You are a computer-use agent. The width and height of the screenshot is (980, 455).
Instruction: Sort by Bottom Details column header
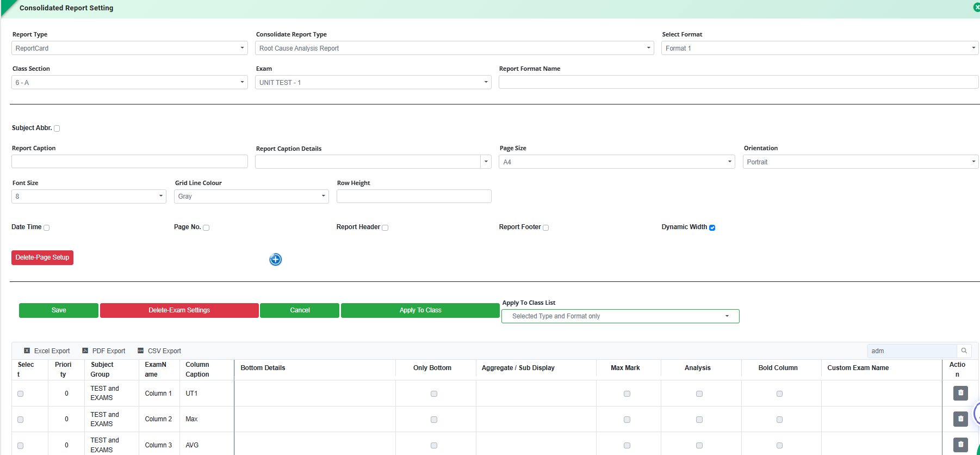263,368
